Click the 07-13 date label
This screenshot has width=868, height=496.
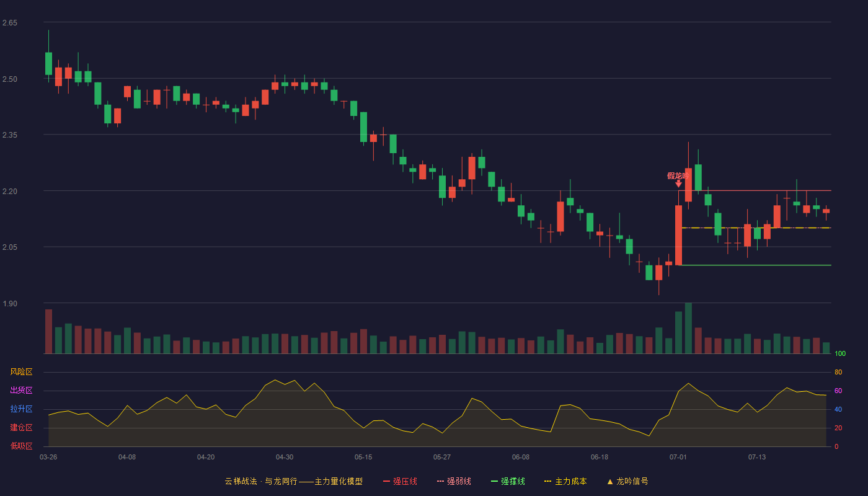(757, 457)
